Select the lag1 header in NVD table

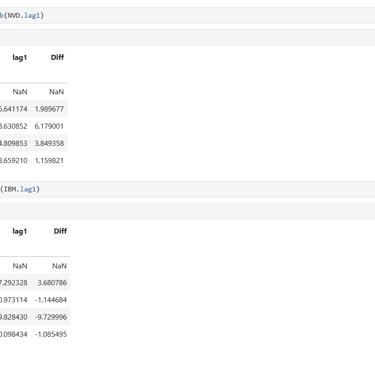click(20, 58)
